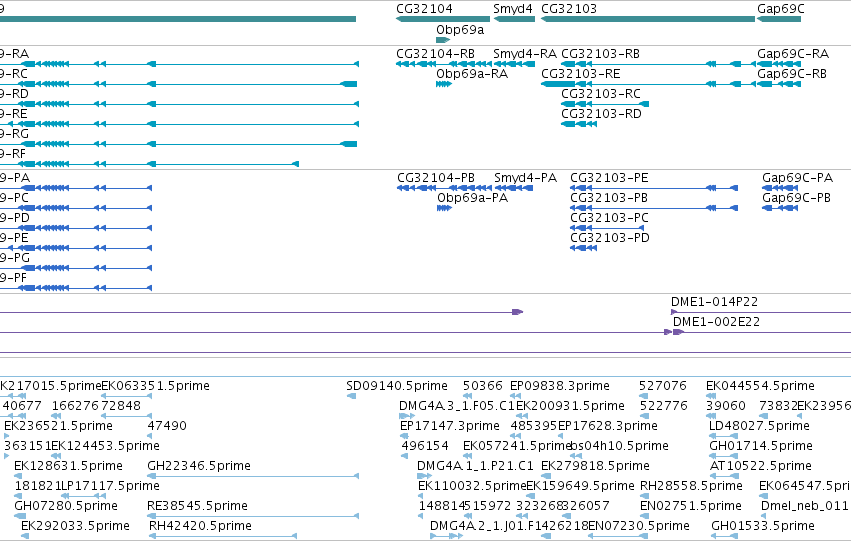Click the CG32104 gene bar

click(x=443, y=19)
